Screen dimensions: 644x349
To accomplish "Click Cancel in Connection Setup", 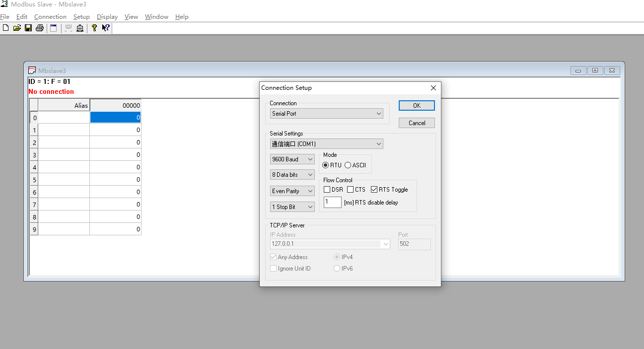I will (x=417, y=123).
